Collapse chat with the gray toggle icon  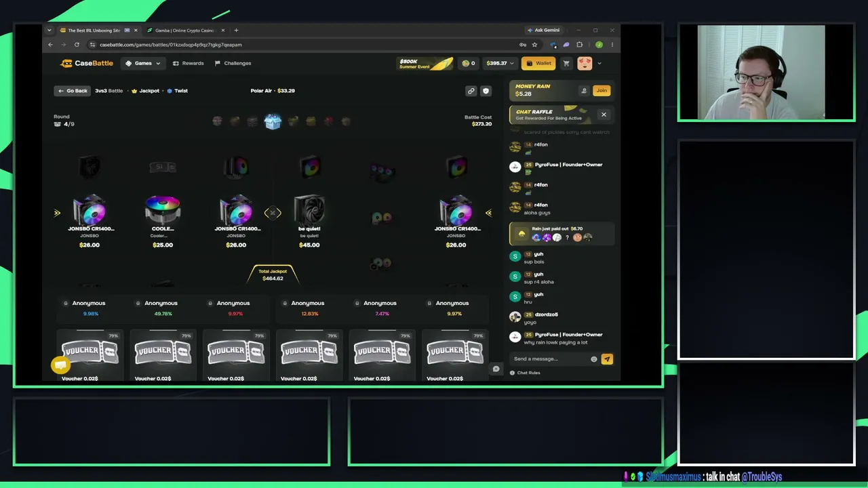click(x=496, y=369)
